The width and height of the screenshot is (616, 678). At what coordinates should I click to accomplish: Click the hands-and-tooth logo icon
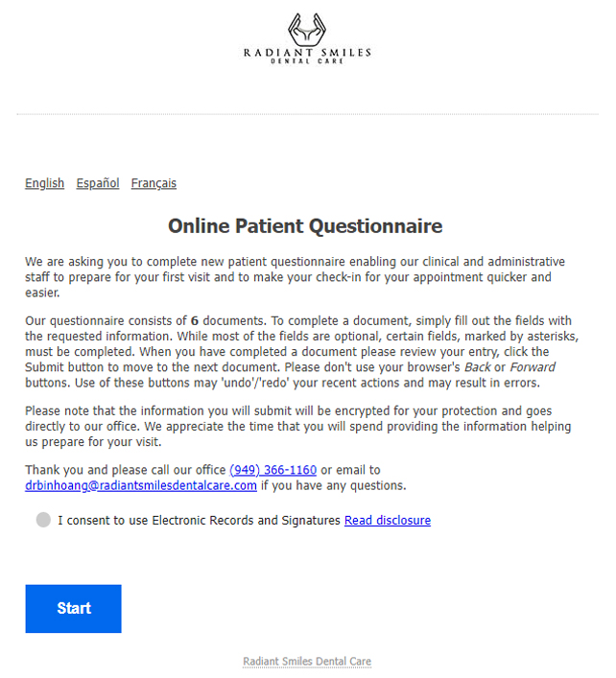(x=307, y=29)
